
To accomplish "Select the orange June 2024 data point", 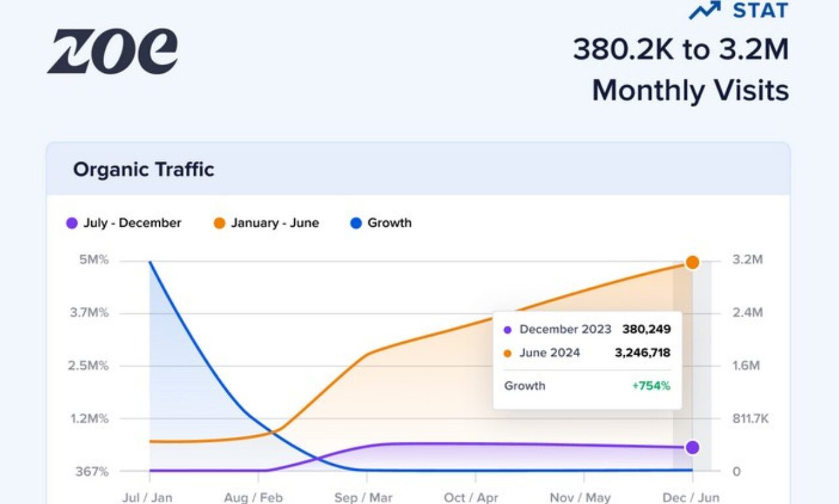I will pyautogui.click(x=692, y=263).
